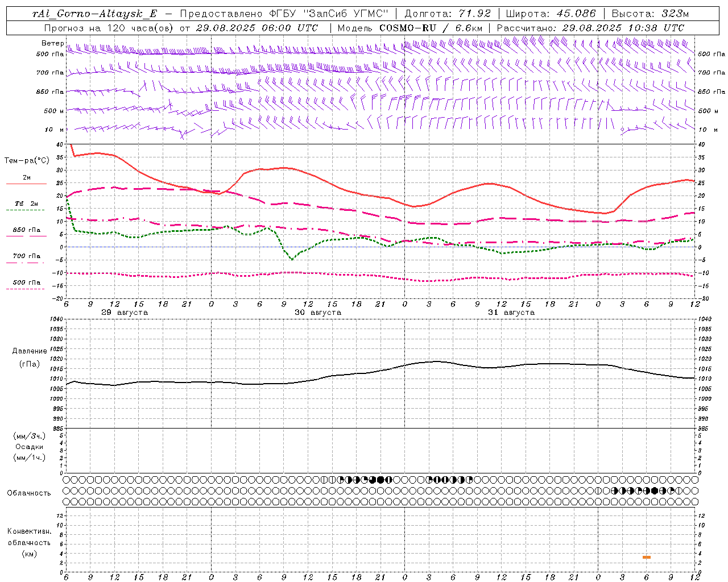The height and width of the screenshot is (582, 728).
Task: Click the orange convective cloud bar marker
Action: [647, 557]
